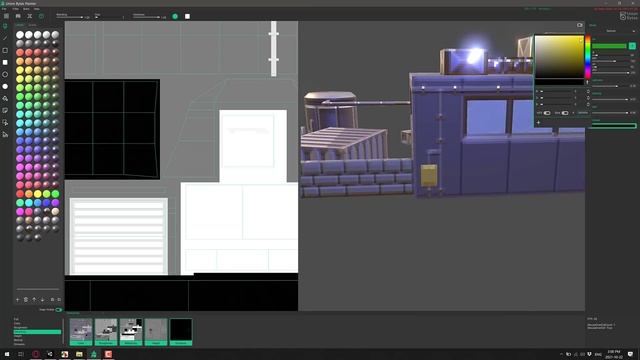Screen dimensions: 640x360
Task: Adjust the first RGB slider in color picker
Action: click(x=557, y=91)
